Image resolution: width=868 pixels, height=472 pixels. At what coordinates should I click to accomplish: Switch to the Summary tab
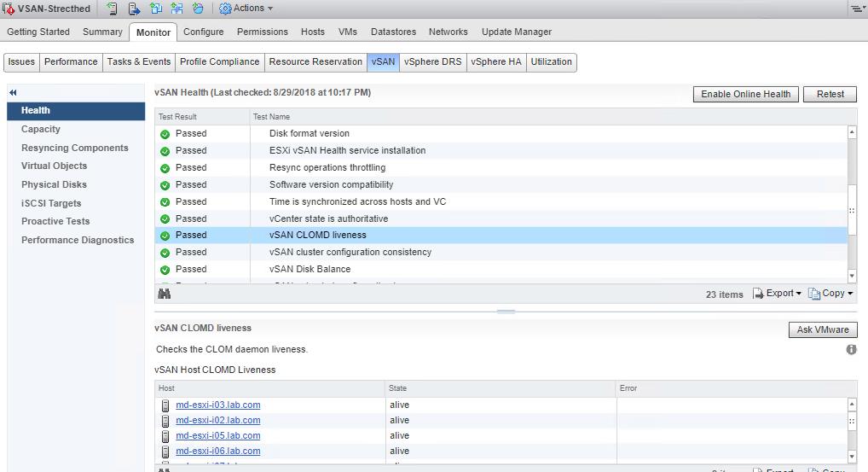point(102,32)
